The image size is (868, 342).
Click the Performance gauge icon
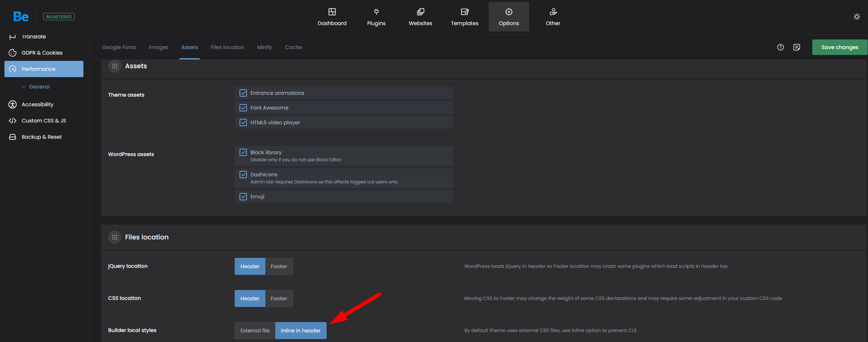[x=13, y=69]
